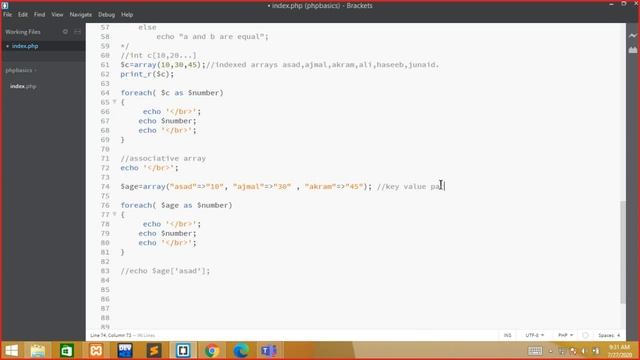Image resolution: width=640 pixels, height=360 pixels.
Task: Click the '$c=array(10,30,45);' code on line 61
Action: [163, 65]
